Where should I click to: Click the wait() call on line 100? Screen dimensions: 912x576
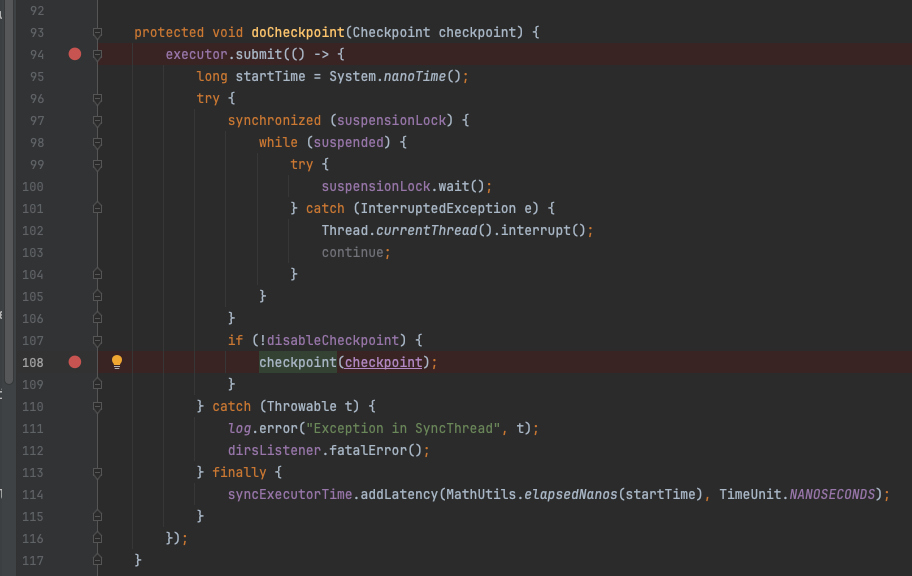click(461, 186)
